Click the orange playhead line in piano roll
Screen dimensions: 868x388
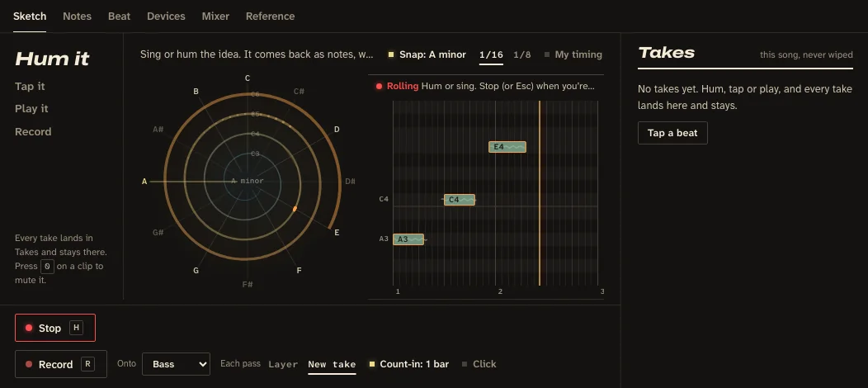point(539,192)
